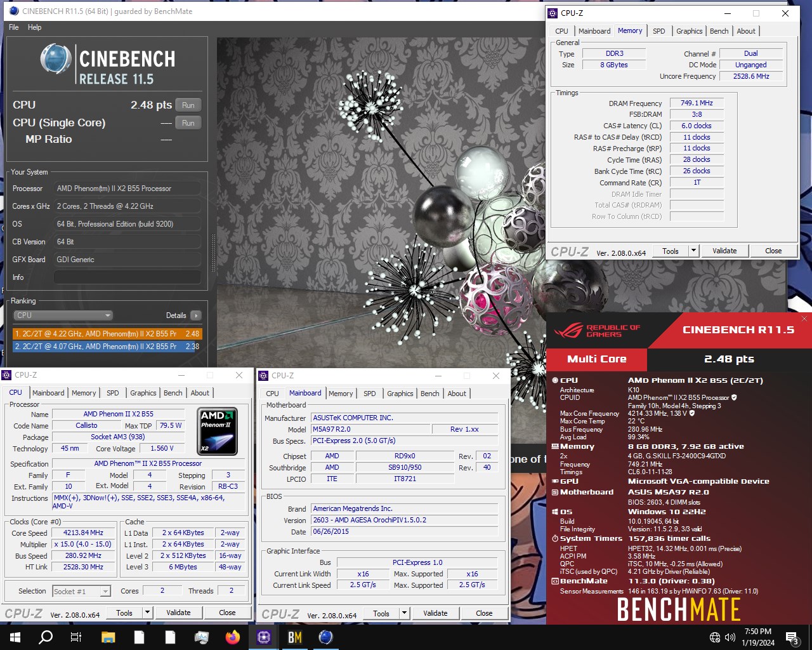
Task: Select Mainboard tab in Memory CPU-Z window
Action: pos(594,31)
